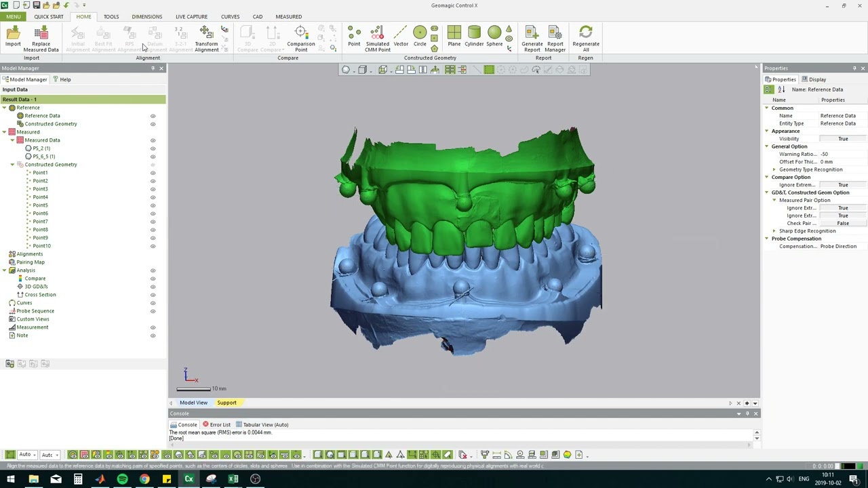This screenshot has width=868, height=488.
Task: Switch console to Error List
Action: (216, 424)
